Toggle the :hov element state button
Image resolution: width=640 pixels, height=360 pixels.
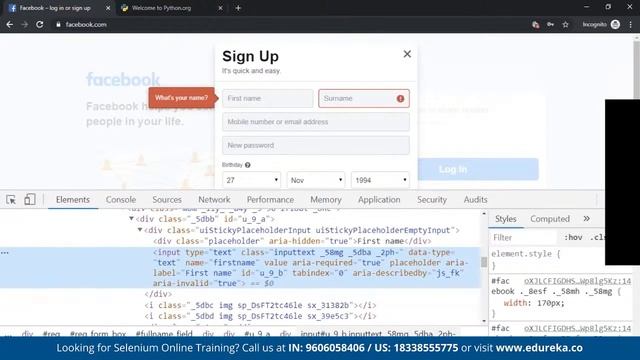click(573, 238)
